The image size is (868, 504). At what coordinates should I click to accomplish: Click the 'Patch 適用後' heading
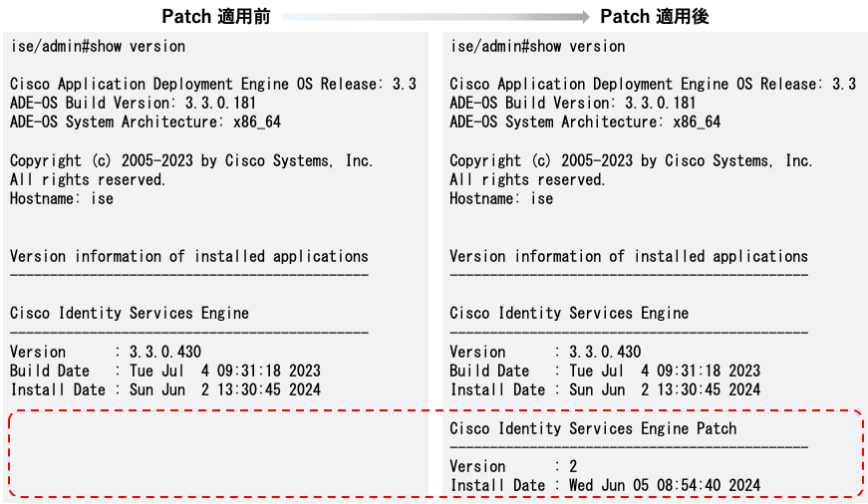point(655,17)
